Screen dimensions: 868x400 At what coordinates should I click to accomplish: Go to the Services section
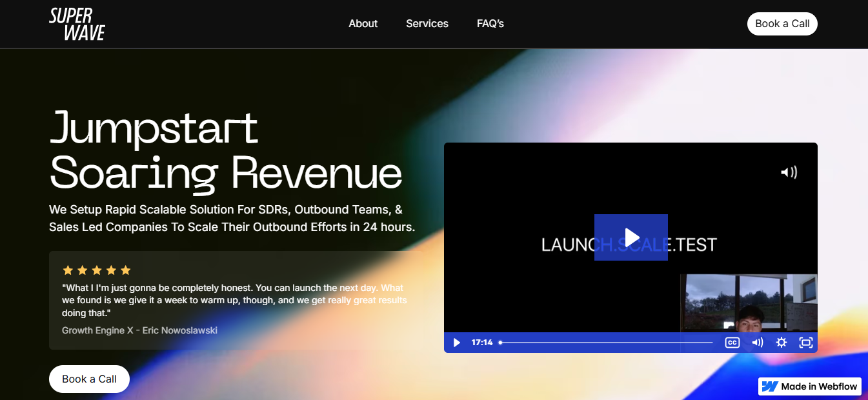(427, 24)
